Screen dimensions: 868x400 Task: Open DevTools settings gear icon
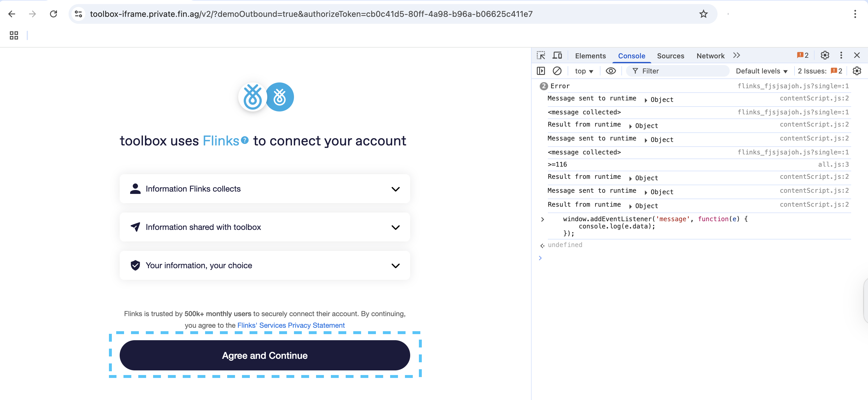tap(824, 55)
